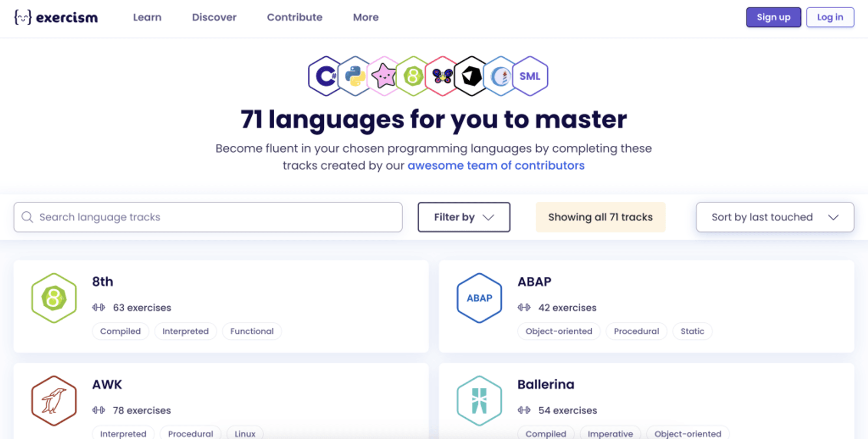Expand the Filter by dropdown
868x439 pixels.
[464, 217]
